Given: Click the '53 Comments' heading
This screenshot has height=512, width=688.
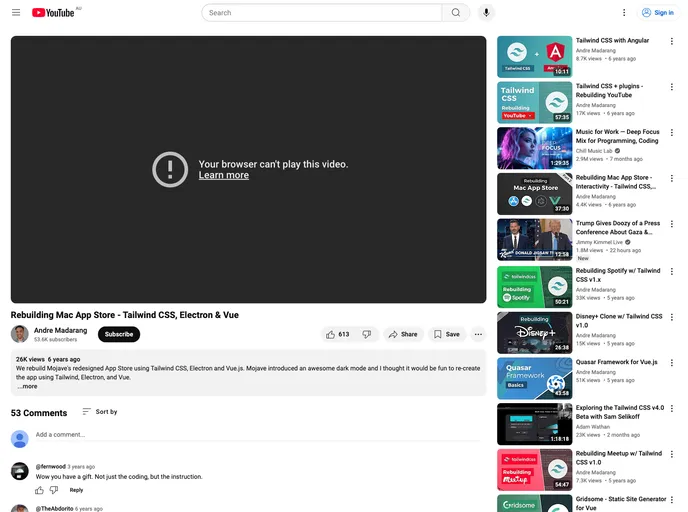Looking at the screenshot, I should (x=39, y=413).
